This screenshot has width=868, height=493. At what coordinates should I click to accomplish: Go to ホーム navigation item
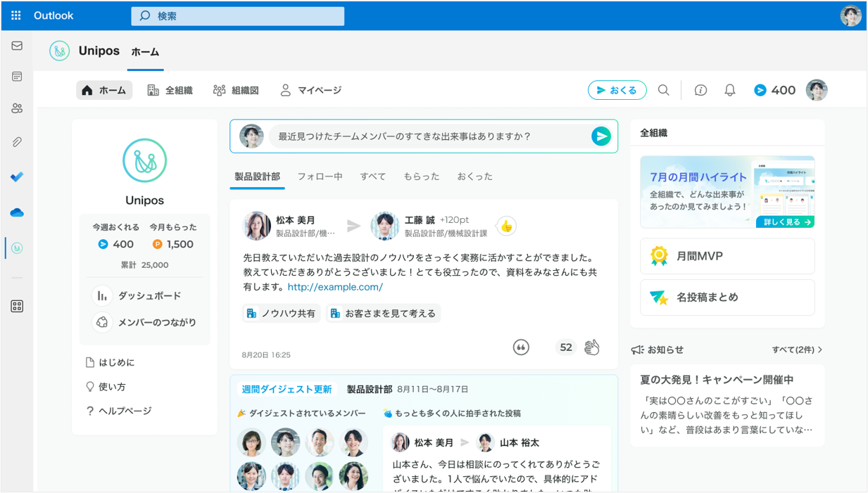(x=104, y=90)
